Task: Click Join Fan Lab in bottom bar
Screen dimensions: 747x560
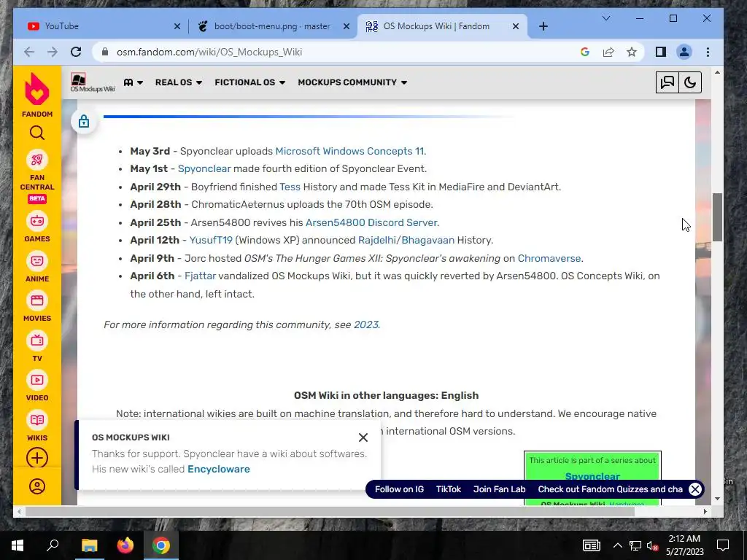Action: click(499, 489)
